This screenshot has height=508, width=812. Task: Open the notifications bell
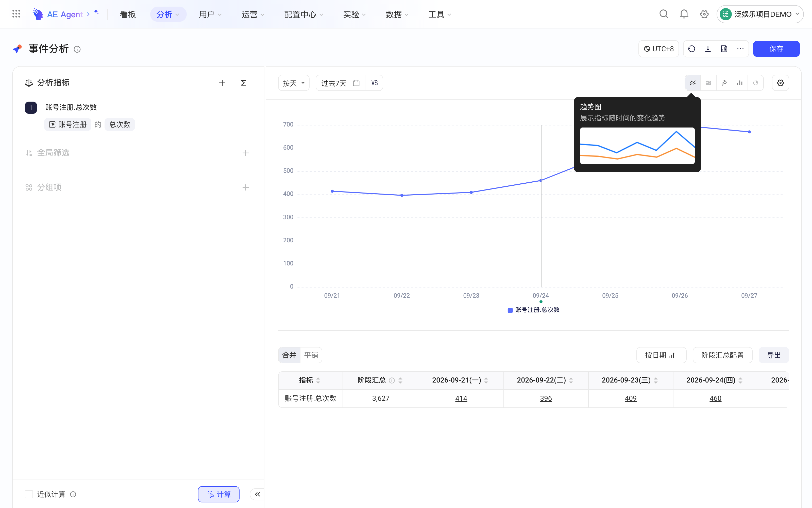[684, 14]
